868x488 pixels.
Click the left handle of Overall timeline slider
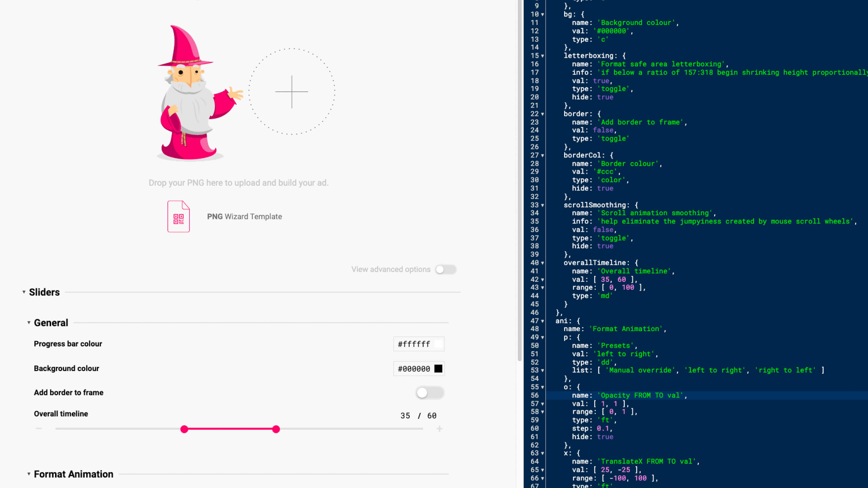pyautogui.click(x=184, y=429)
